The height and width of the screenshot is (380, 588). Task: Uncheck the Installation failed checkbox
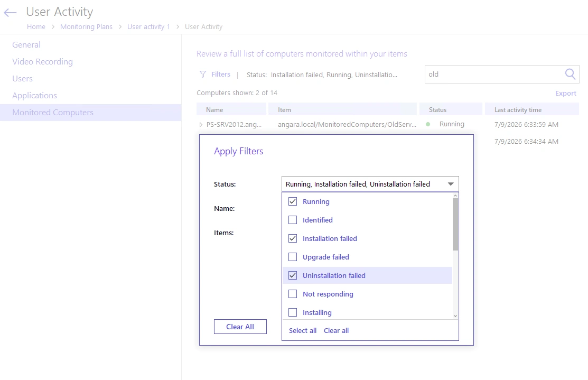tap(293, 238)
